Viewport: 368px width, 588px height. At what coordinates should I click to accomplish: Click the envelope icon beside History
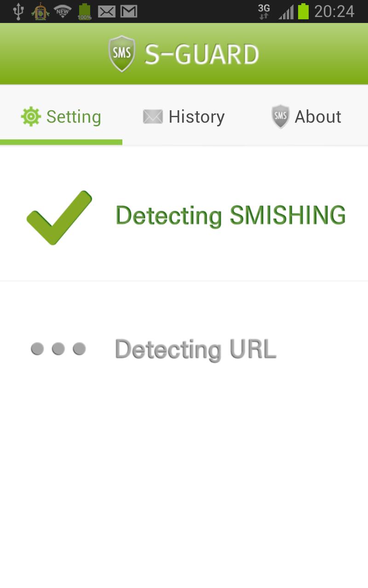point(153,117)
